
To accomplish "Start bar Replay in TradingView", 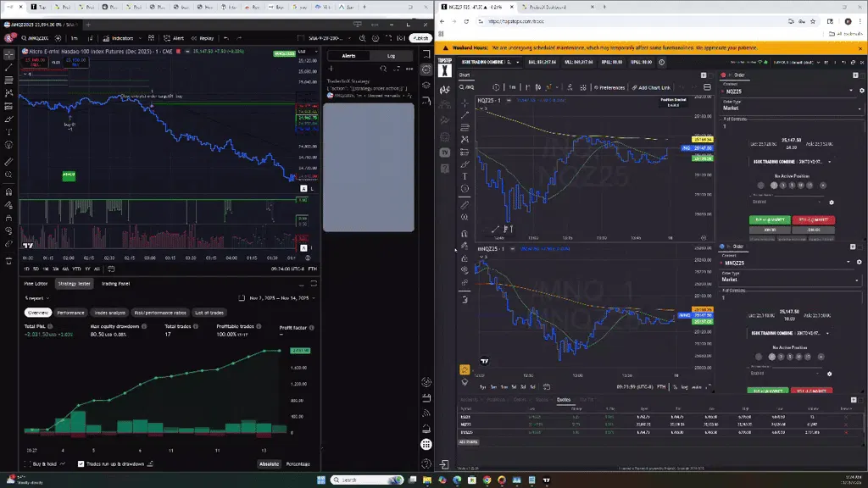I will coord(203,38).
